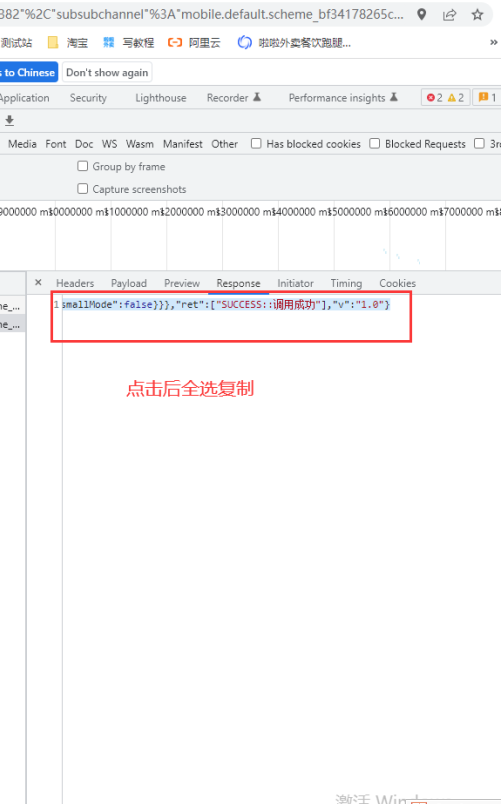Click the share page icon
The height and width of the screenshot is (804, 501).
[x=449, y=14]
